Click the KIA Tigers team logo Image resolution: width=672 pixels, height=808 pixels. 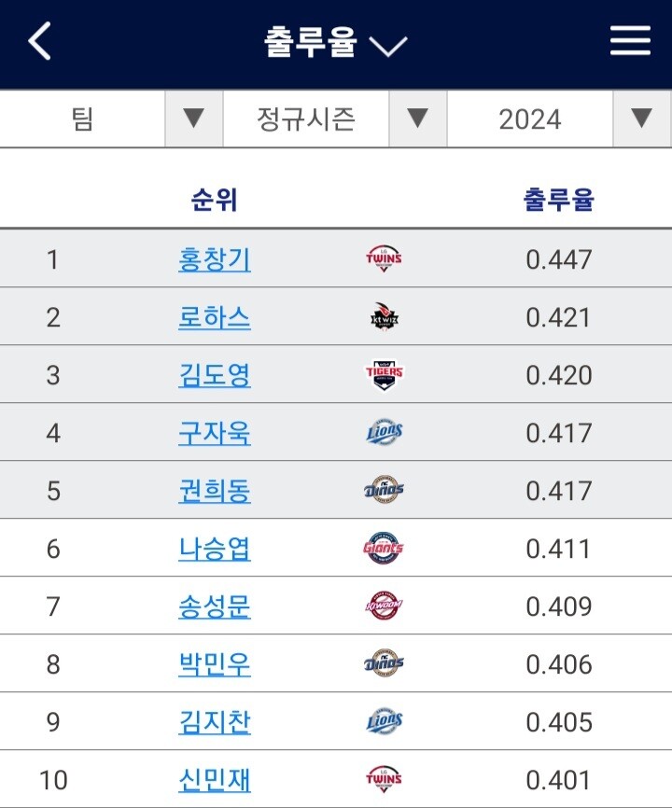(x=384, y=375)
